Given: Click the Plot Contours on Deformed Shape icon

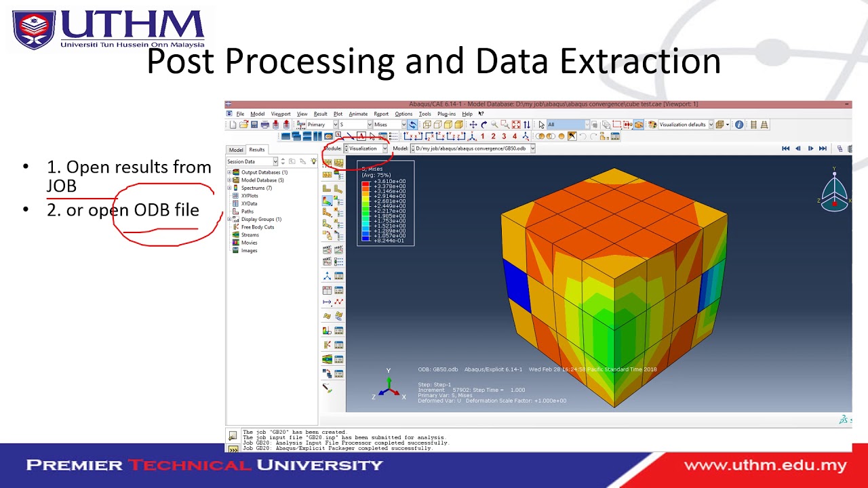Looking at the screenshot, I should pos(327,201).
